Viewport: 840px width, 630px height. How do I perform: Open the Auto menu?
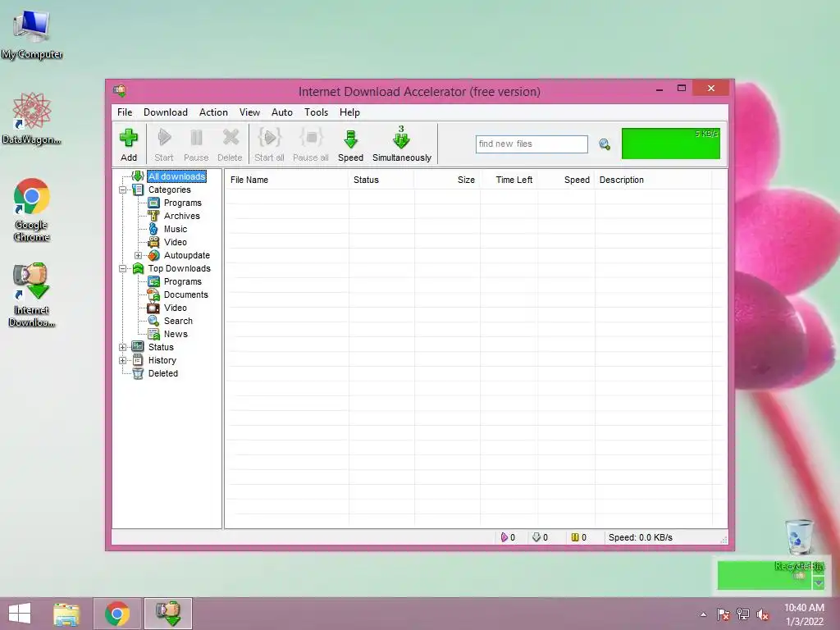pyautogui.click(x=282, y=112)
